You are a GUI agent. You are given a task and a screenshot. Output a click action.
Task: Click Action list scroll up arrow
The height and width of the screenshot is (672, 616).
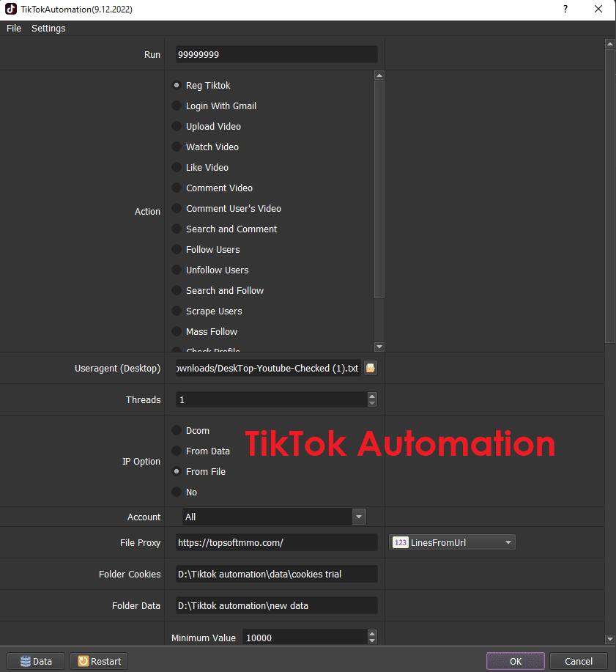(379, 75)
